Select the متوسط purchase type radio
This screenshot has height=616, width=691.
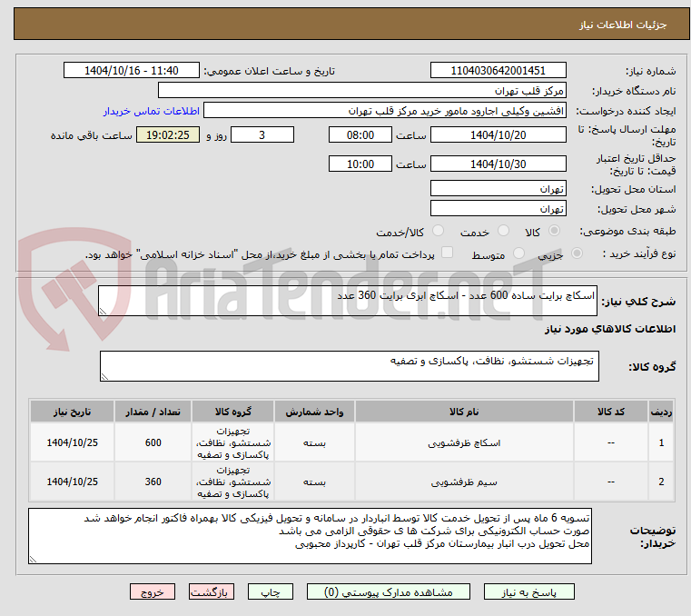pos(518,253)
